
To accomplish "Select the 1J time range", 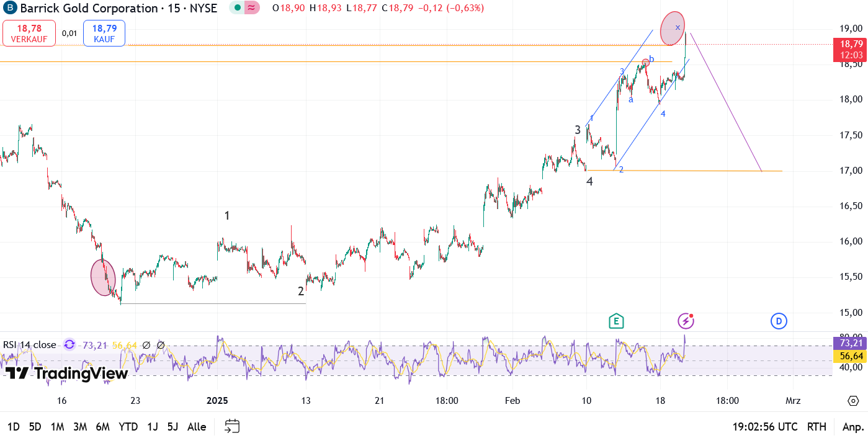I will pyautogui.click(x=152, y=427).
